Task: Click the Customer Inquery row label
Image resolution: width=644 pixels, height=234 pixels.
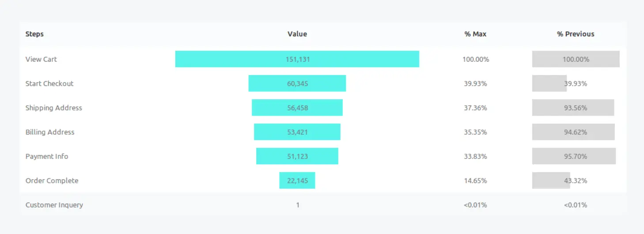Action: [54, 205]
